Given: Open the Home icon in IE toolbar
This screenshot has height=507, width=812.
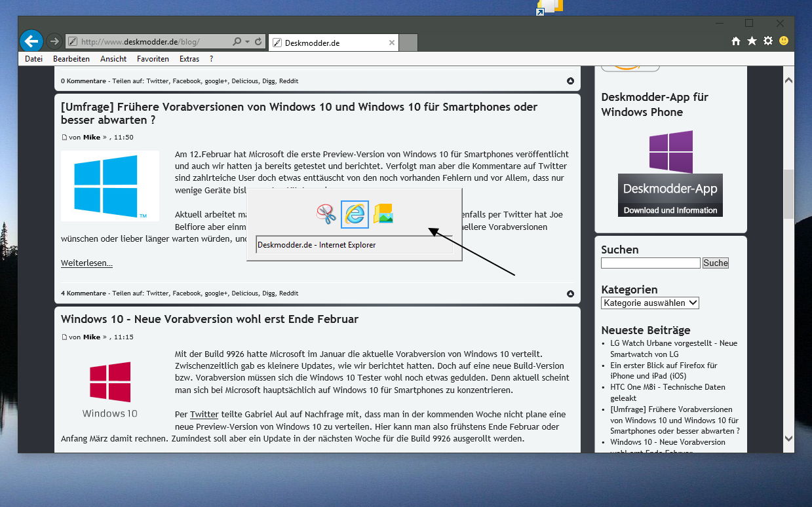Looking at the screenshot, I should click(x=735, y=41).
